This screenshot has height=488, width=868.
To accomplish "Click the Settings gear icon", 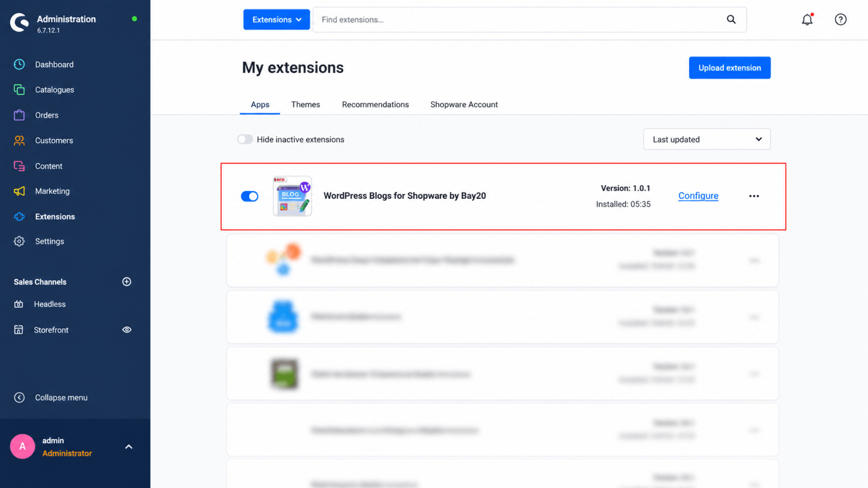I will click(19, 241).
